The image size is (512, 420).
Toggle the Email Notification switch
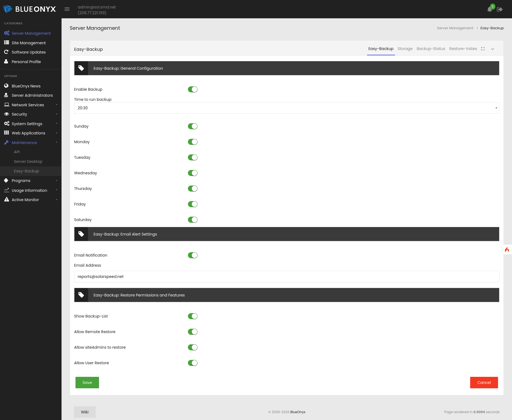[193, 255]
